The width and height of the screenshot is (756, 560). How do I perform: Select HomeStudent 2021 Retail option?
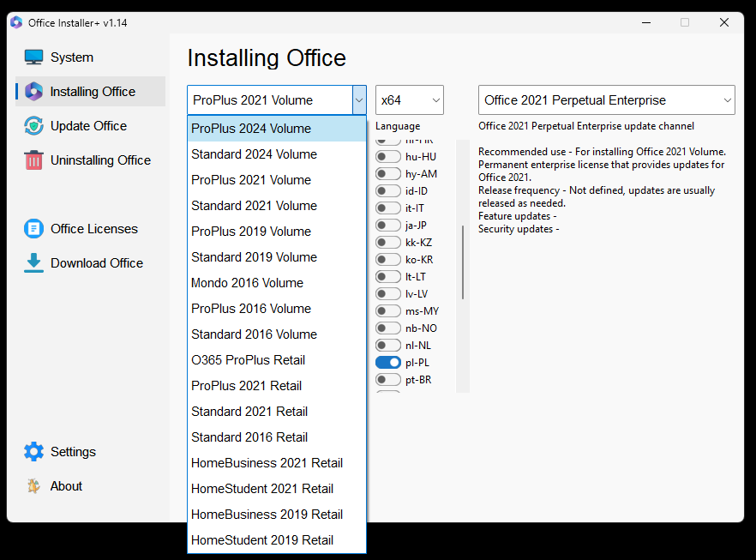click(277, 489)
